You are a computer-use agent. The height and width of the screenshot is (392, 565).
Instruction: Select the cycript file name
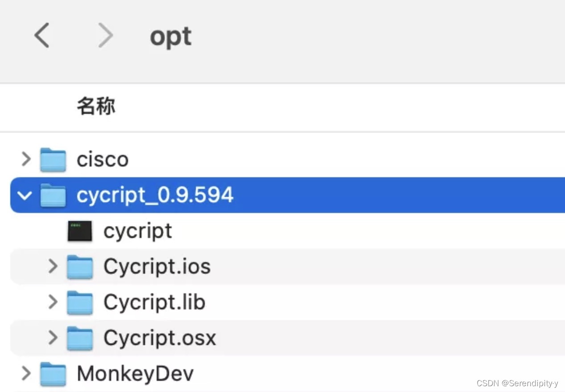pos(138,231)
